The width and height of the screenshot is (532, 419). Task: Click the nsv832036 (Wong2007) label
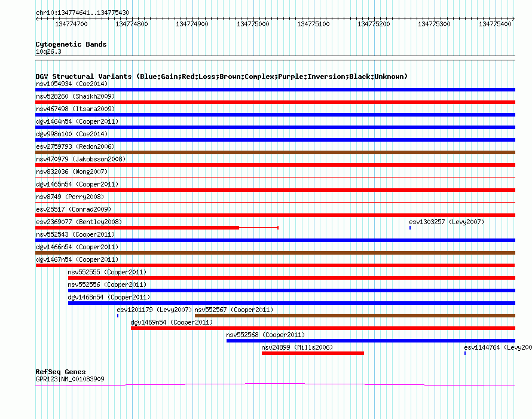point(72,172)
